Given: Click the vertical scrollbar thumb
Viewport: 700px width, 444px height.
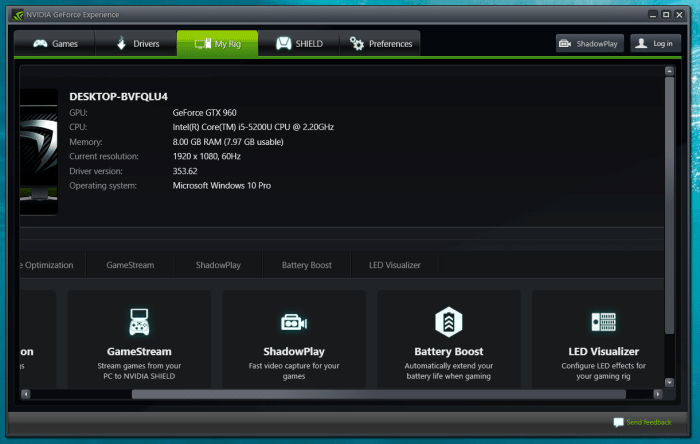Looking at the screenshot, I should coord(669,205).
